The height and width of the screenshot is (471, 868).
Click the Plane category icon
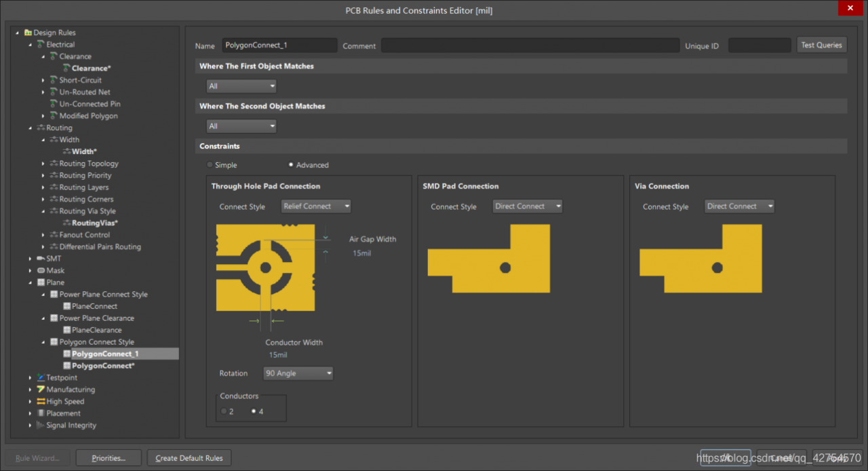pos(41,282)
